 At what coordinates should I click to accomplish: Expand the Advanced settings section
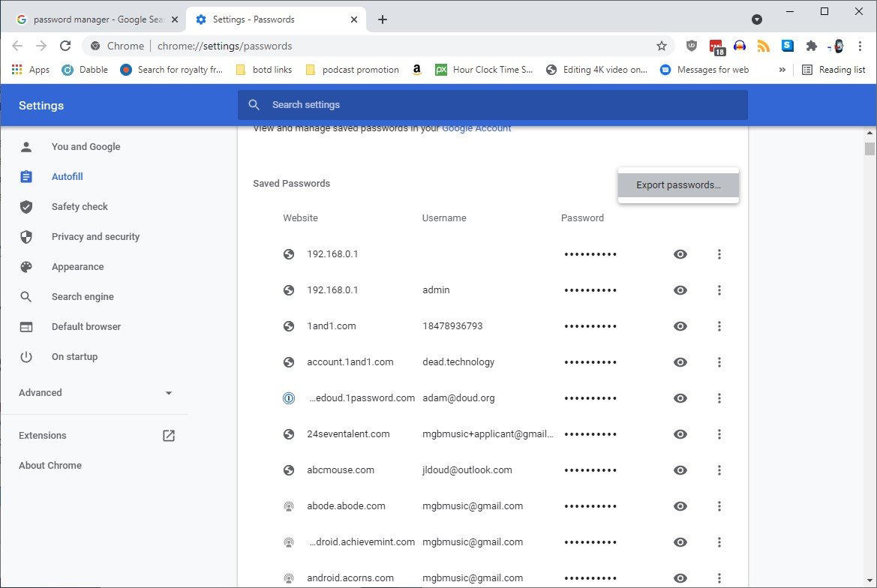click(95, 393)
